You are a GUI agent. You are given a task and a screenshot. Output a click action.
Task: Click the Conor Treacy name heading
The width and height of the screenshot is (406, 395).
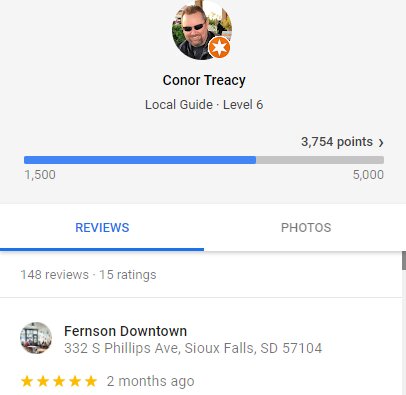pyautogui.click(x=204, y=80)
